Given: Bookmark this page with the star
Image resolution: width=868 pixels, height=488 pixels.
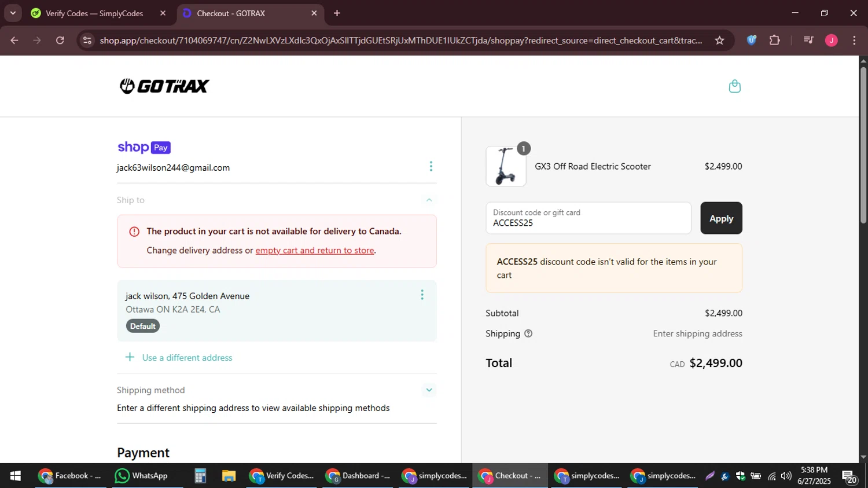Looking at the screenshot, I should tap(719, 41).
